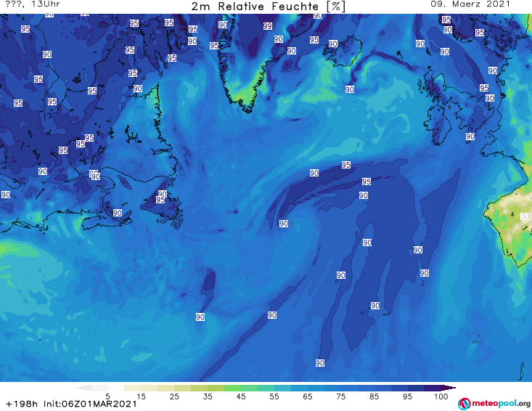The height and width of the screenshot is (411, 532).
Task: Select the '+198h Init:06Z01MAR2021' run label
Action: pyautogui.click(x=71, y=404)
